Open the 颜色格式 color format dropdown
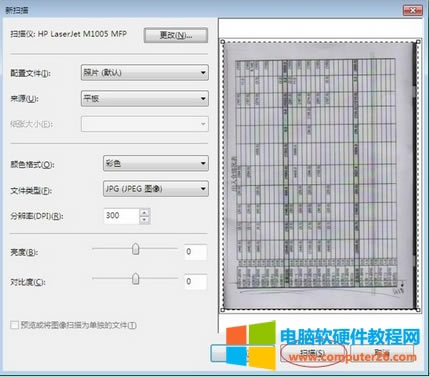430x377 pixels. point(156,163)
